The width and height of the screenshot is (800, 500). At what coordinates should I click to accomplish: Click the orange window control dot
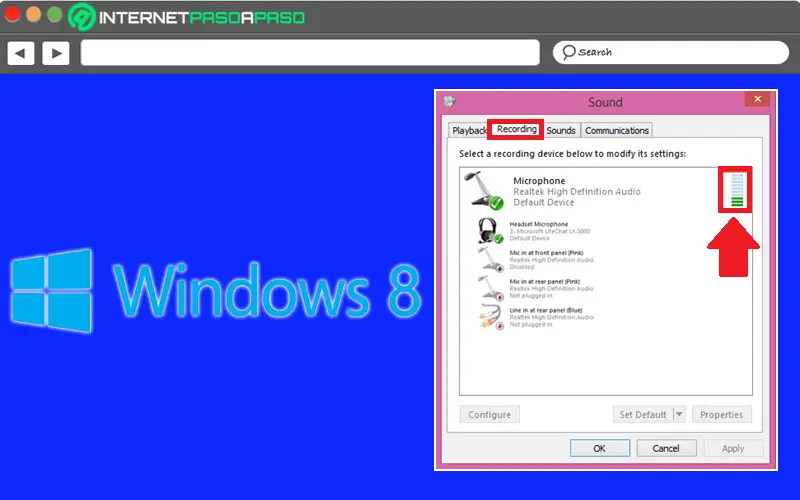(34, 14)
